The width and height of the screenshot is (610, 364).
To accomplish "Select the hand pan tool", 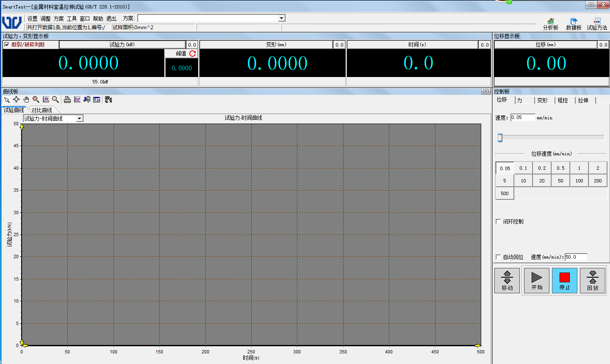I will pos(26,99).
